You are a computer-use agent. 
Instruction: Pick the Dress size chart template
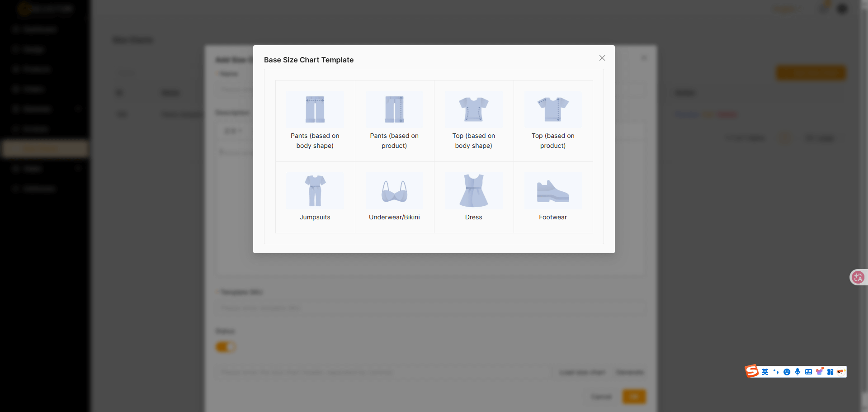tap(473, 197)
